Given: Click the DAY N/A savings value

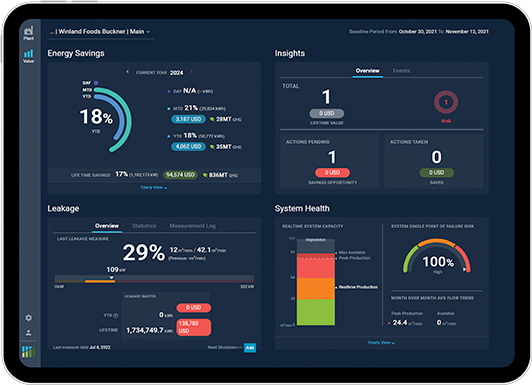Looking at the screenshot, I should coord(190,91).
